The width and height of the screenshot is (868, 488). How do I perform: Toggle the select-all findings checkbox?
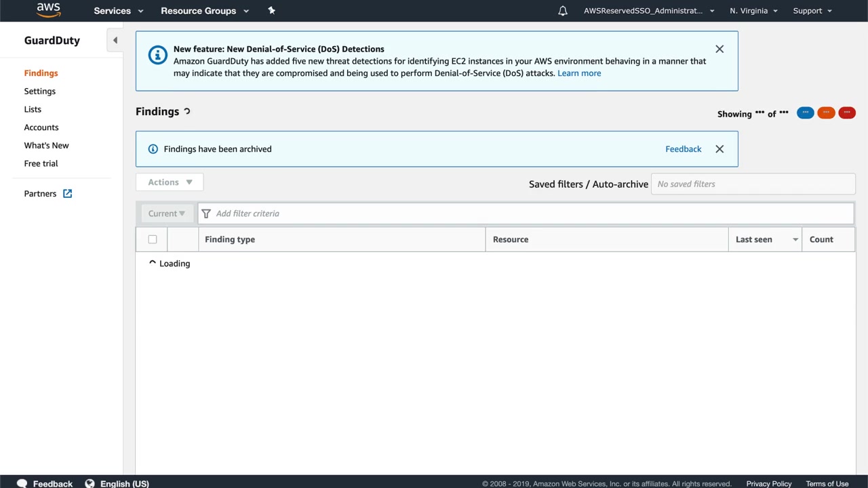153,239
